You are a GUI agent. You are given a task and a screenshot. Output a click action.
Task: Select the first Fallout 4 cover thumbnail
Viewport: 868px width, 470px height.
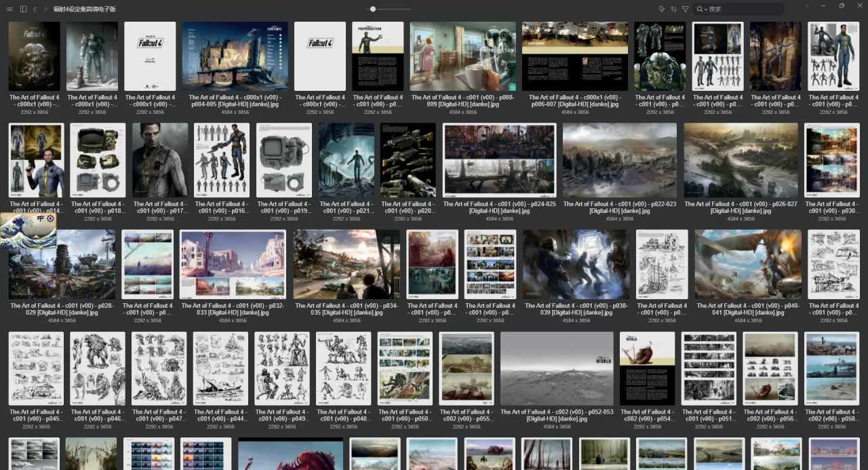click(34, 56)
